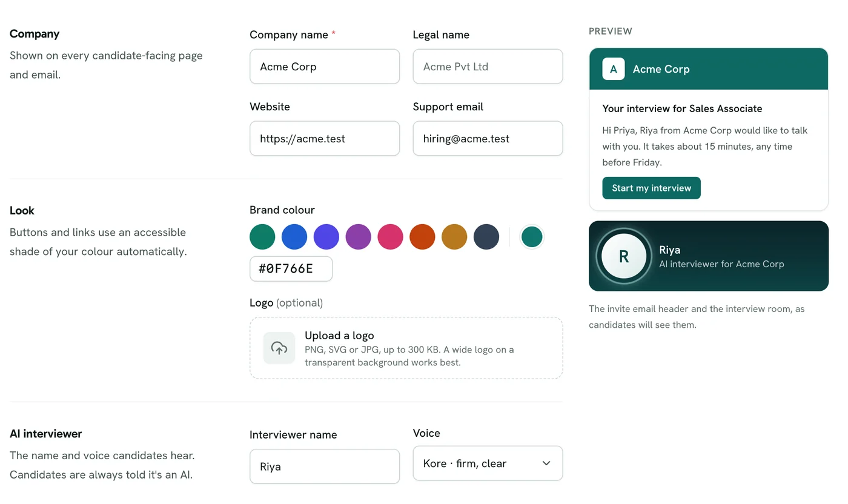Edit the hex colour code field
Image resolution: width=848 pixels, height=504 pixels.
[x=291, y=269]
